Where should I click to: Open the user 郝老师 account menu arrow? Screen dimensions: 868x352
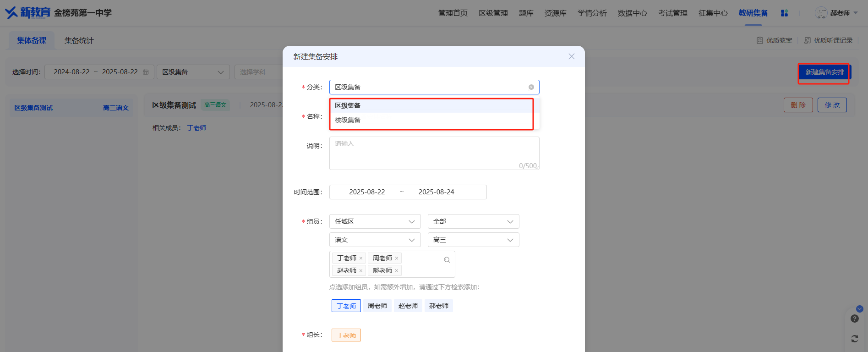(x=856, y=13)
